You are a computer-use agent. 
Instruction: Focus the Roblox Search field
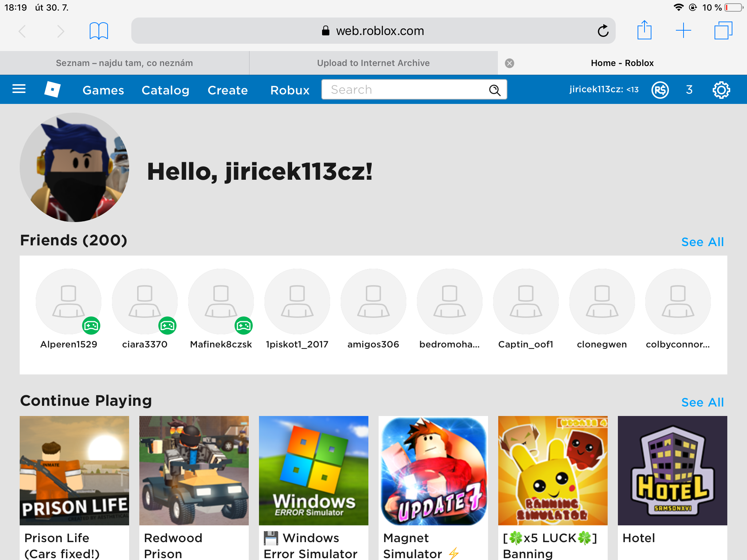414,89
